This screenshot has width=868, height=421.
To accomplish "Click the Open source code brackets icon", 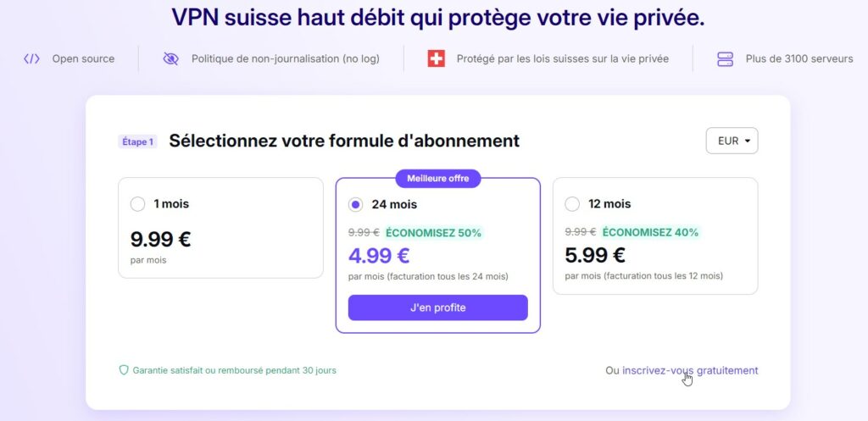I will point(31,58).
